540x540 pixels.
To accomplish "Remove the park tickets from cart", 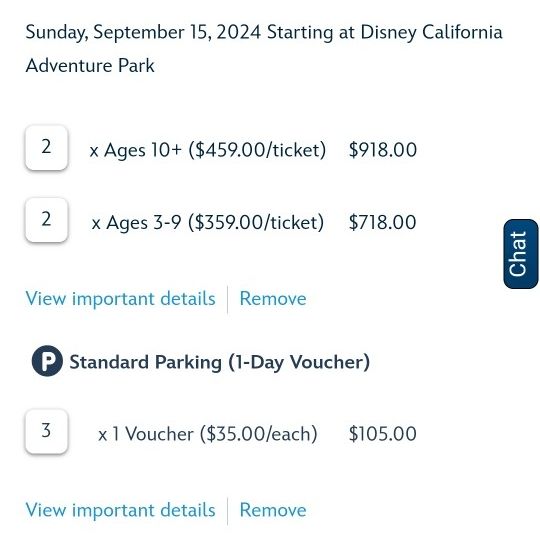I will click(x=273, y=298).
